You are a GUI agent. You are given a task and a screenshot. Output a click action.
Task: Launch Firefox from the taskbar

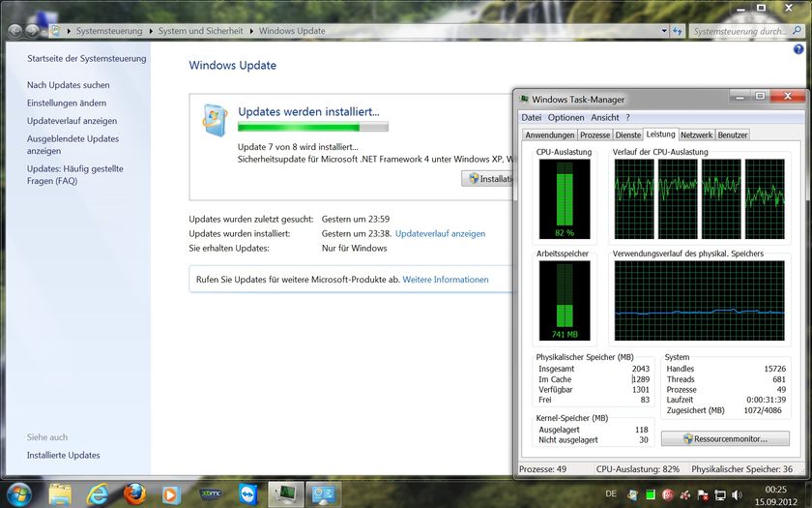[134, 494]
